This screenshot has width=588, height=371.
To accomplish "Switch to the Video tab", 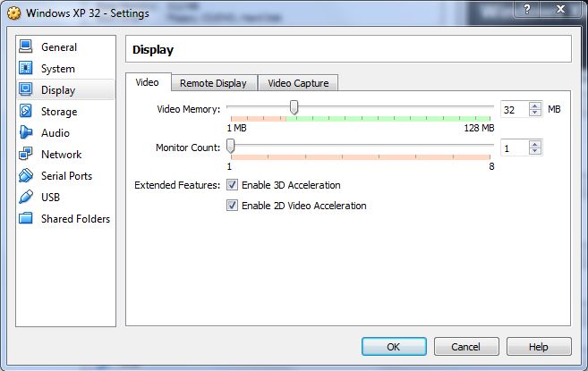I will 147,82.
